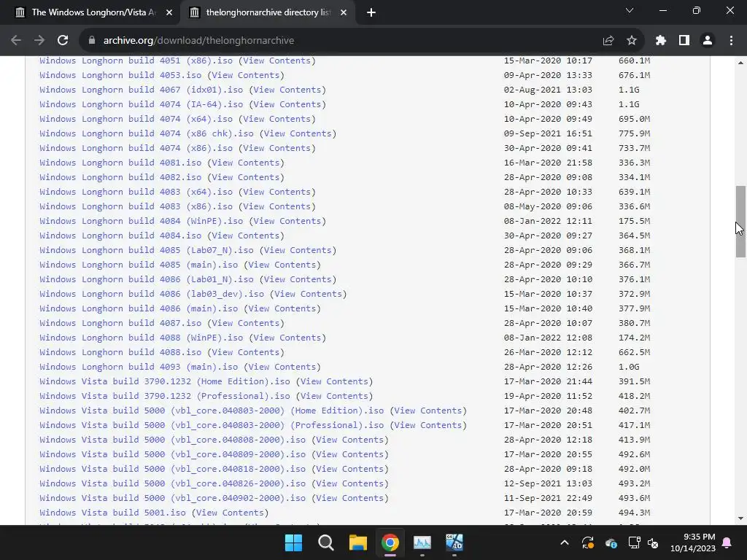View site information via the lock icon
The image size is (747, 560).
click(x=92, y=41)
